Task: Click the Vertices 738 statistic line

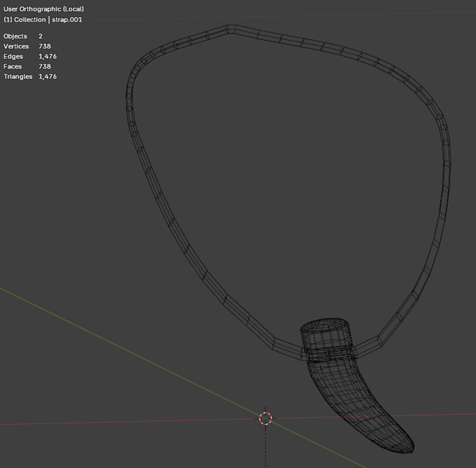Action: click(x=28, y=46)
